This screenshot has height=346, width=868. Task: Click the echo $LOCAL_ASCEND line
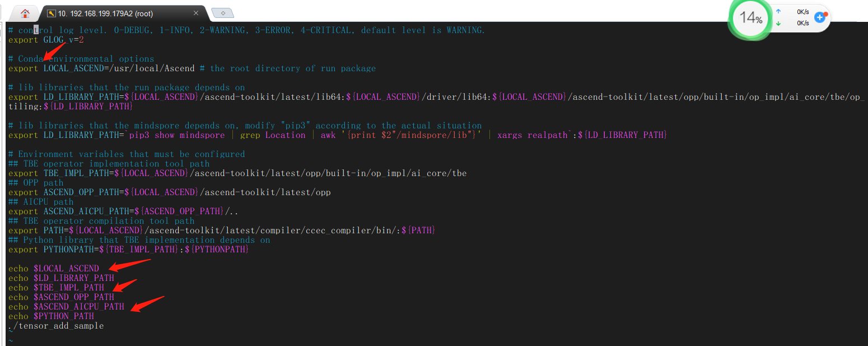point(54,269)
